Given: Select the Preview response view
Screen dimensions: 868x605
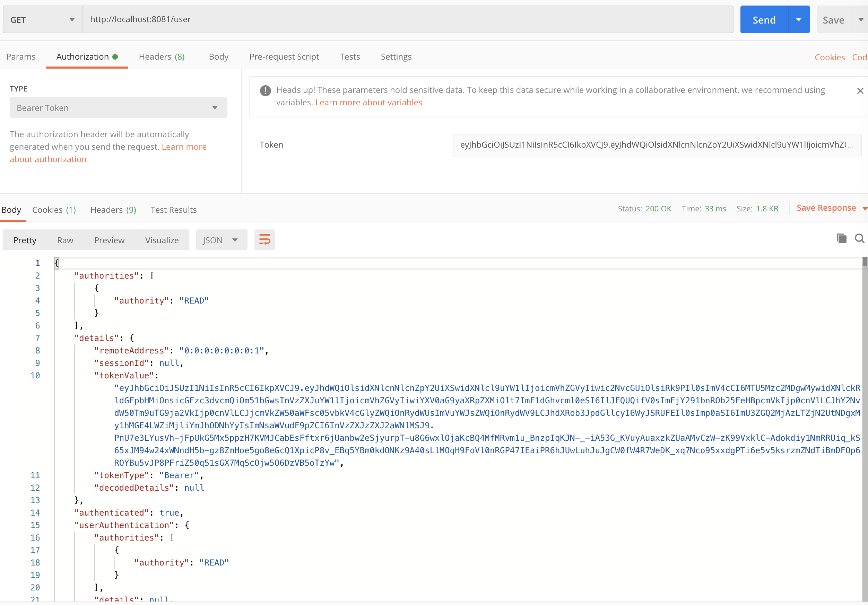Looking at the screenshot, I should point(109,240).
